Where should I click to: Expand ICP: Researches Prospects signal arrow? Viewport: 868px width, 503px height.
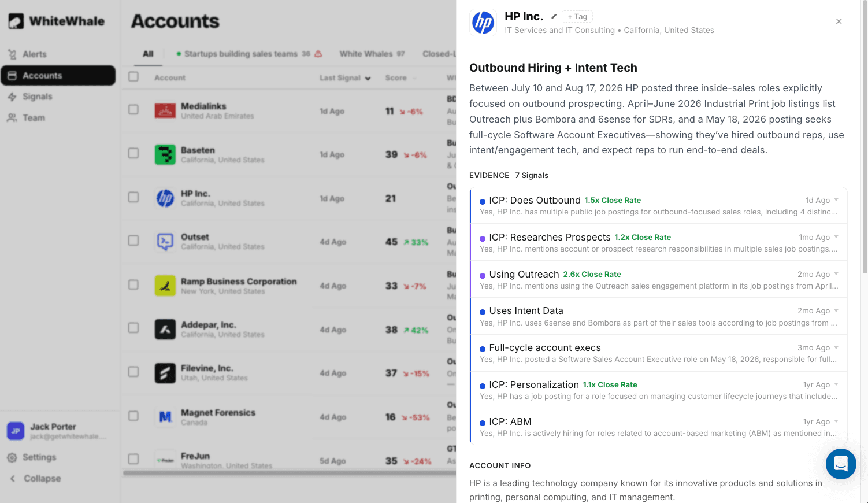836,237
